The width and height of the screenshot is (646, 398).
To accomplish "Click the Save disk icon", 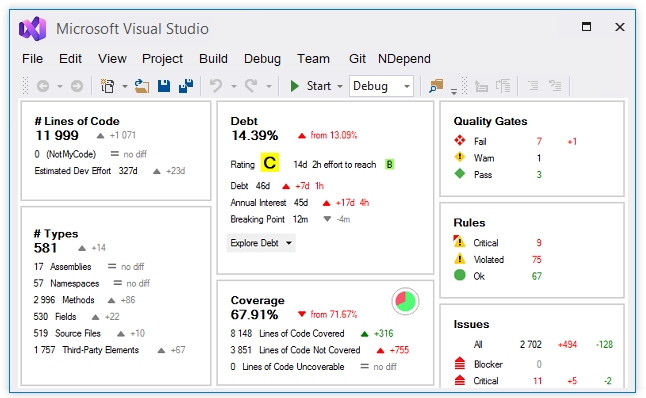I will coord(164,86).
